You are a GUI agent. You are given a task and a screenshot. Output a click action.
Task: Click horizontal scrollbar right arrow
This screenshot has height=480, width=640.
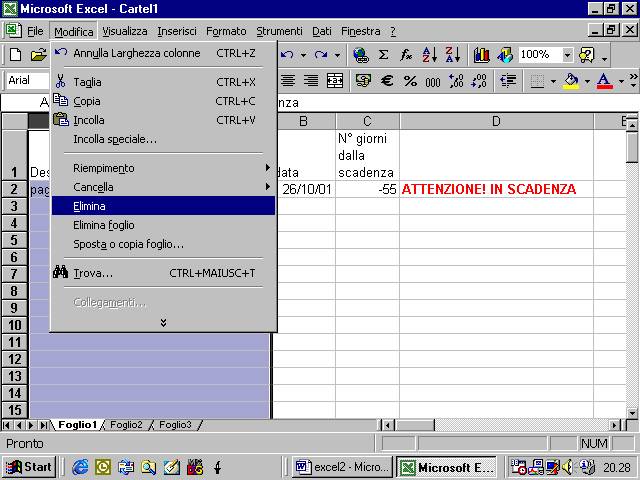615,425
